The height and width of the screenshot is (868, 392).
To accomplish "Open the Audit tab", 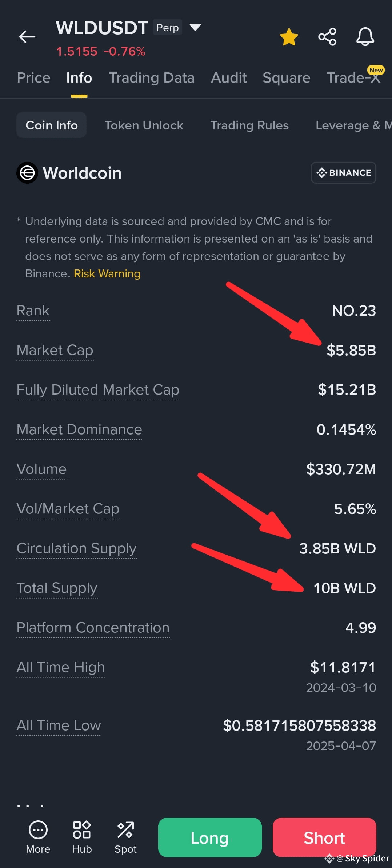I will (x=229, y=78).
